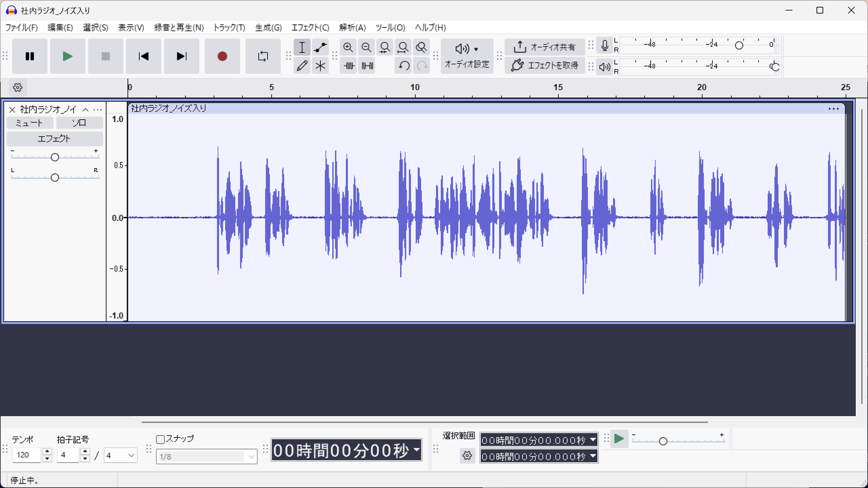Fit project to width zoom icon
Screen dimensions: 868x488
click(403, 47)
